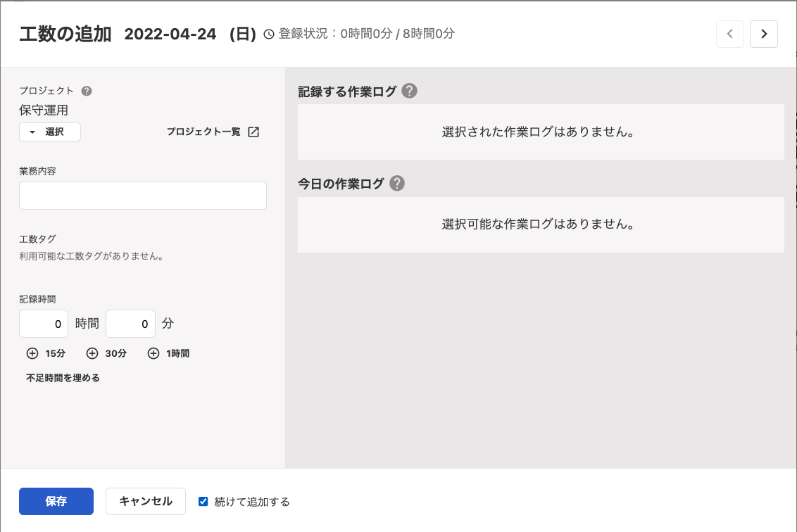Go to the next day with right chevron
Viewport: 797px width, 532px height.
[x=763, y=34]
